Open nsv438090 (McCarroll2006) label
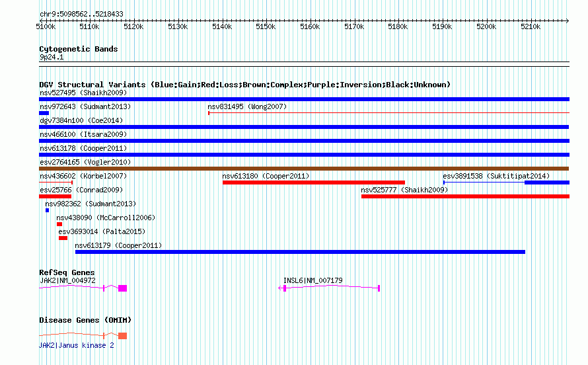This screenshot has height=365, width=588. [106, 218]
